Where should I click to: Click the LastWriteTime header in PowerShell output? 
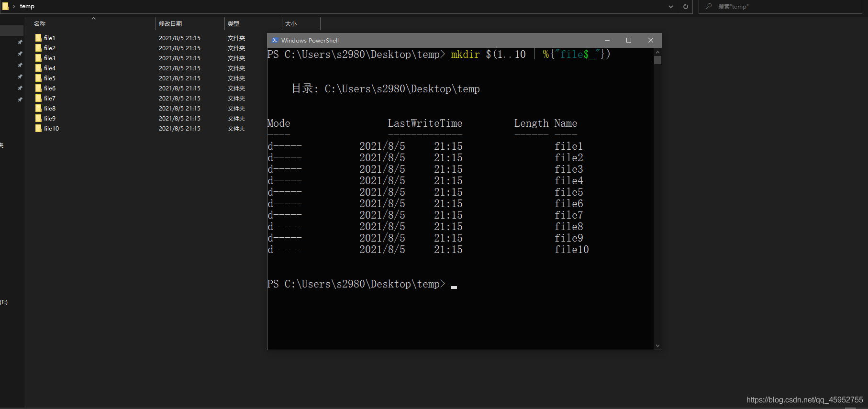tap(425, 123)
